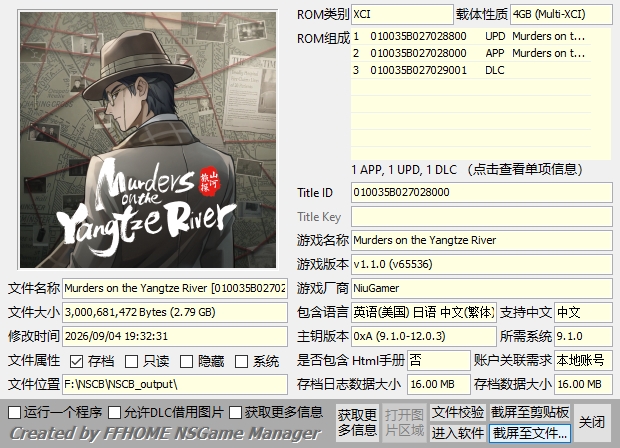620x448 pixels.
Task: Click the 存档数据大小 field 16.00 MB
Action: [x=583, y=384]
